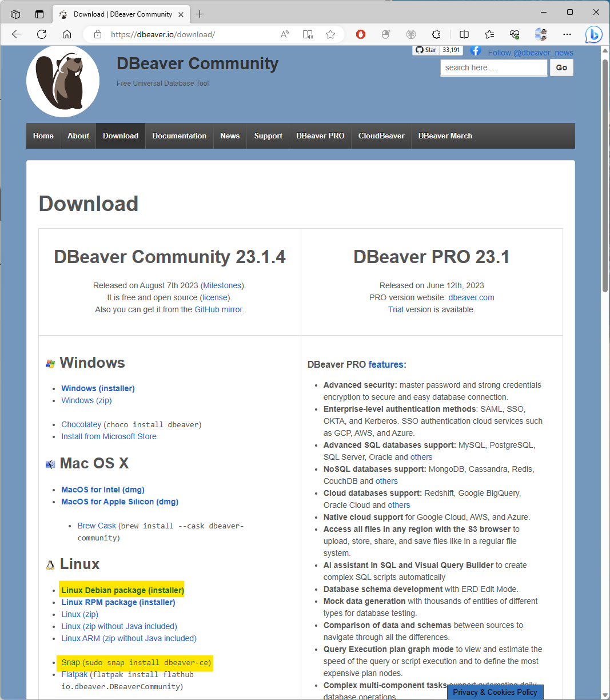Download MacOS for Intel (dmg)

[103, 490]
